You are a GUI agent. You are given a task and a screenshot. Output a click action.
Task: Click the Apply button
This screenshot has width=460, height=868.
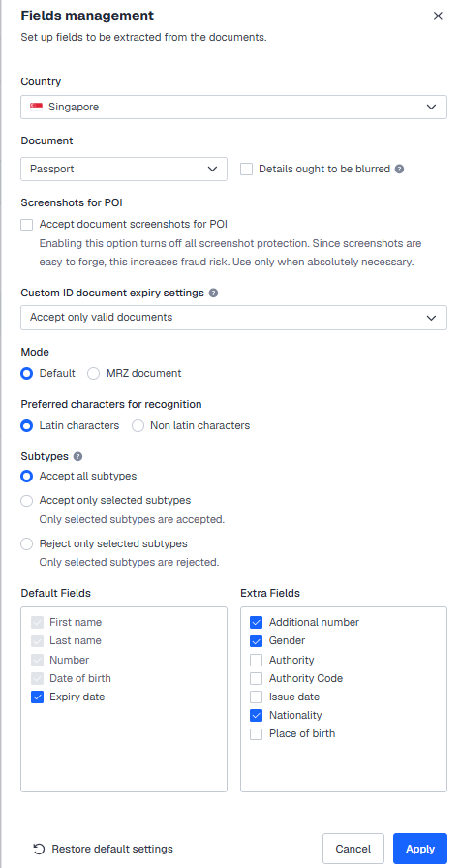[x=420, y=849]
